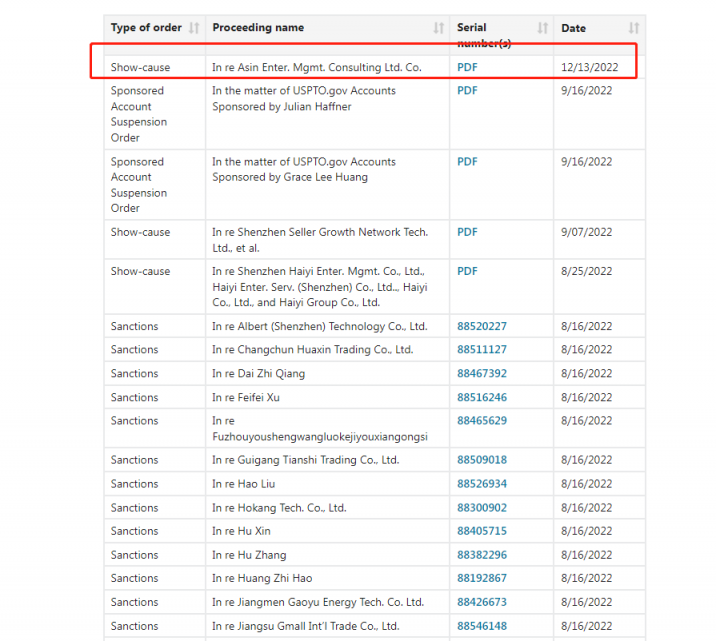Open serial number 88300902 for Hokang Tech
Viewport: 716px width, 641px height.
(x=482, y=508)
